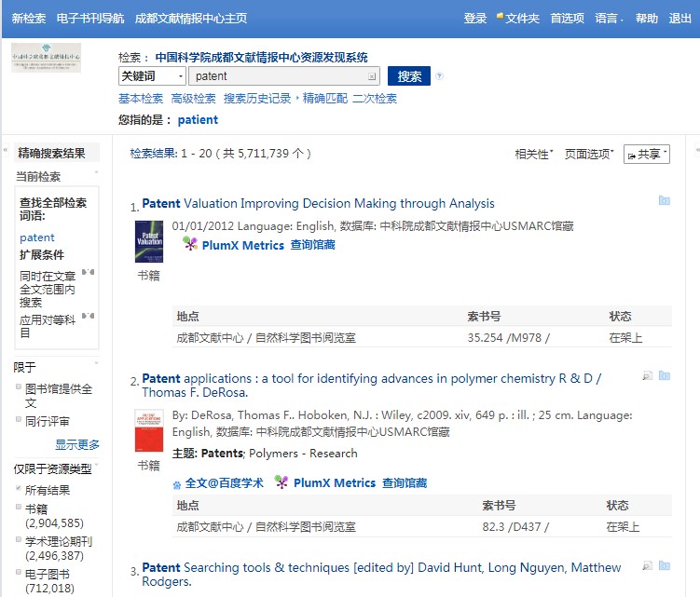Follow suggested spelling patient
The height and width of the screenshot is (597, 700).
pyautogui.click(x=198, y=119)
